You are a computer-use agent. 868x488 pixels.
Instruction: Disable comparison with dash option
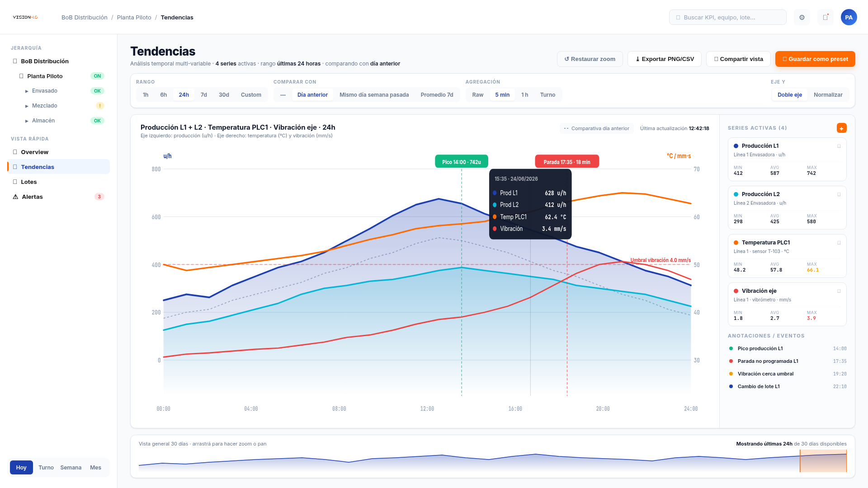[x=283, y=95]
